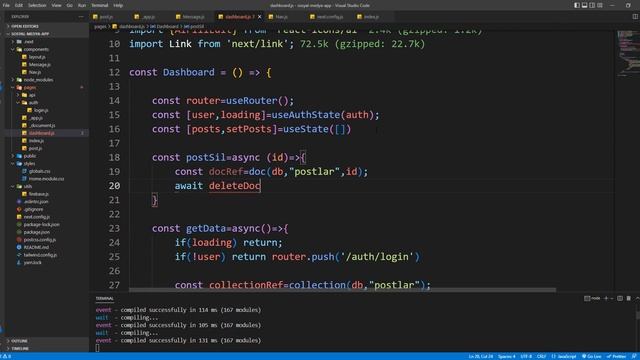Open the Edit menu

(x=19, y=5)
